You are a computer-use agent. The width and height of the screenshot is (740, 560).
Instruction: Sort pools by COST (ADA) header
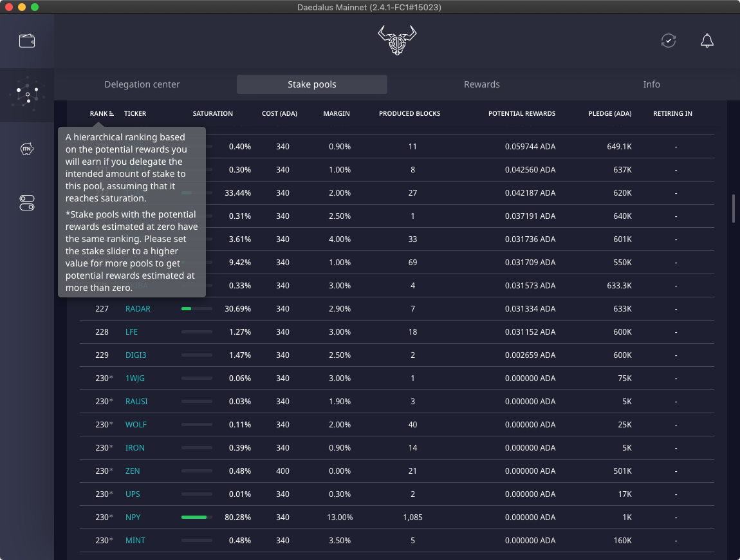tap(279, 114)
